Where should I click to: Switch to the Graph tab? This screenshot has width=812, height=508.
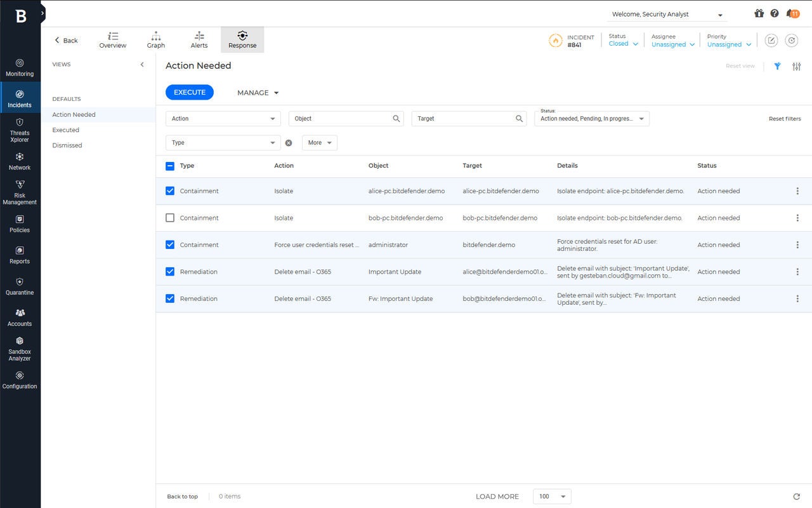pos(156,40)
